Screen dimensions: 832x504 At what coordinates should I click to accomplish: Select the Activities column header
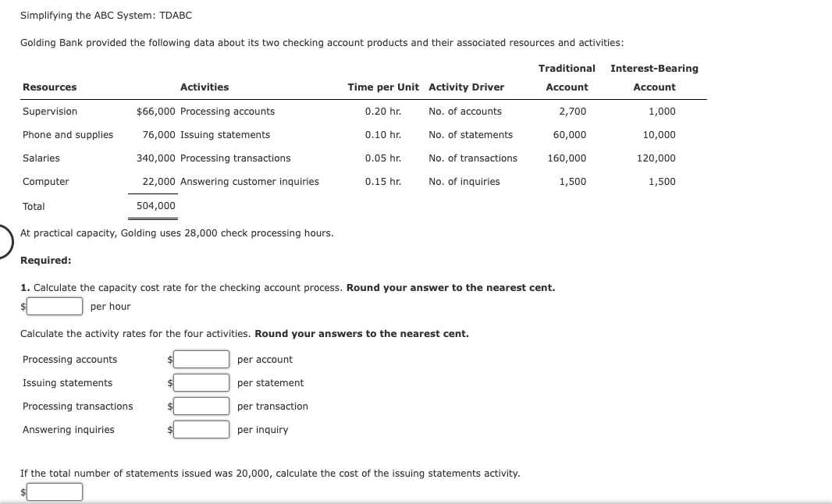(x=203, y=87)
